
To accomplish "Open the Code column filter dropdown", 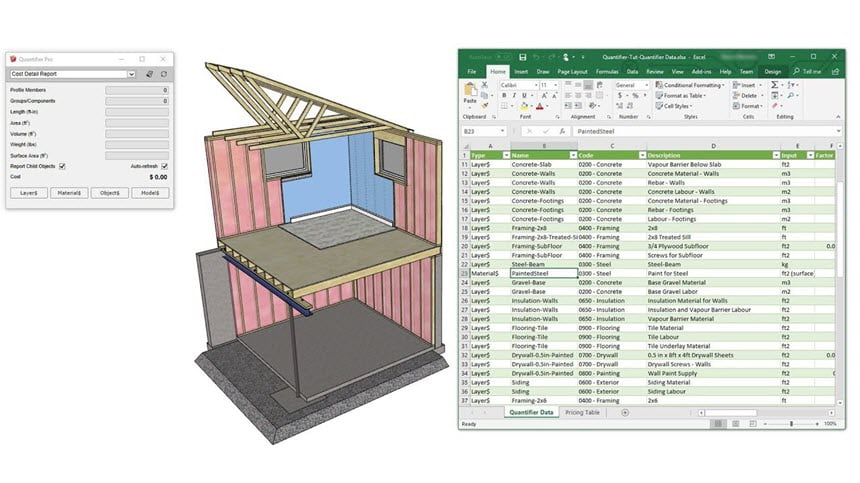I will (x=642, y=155).
